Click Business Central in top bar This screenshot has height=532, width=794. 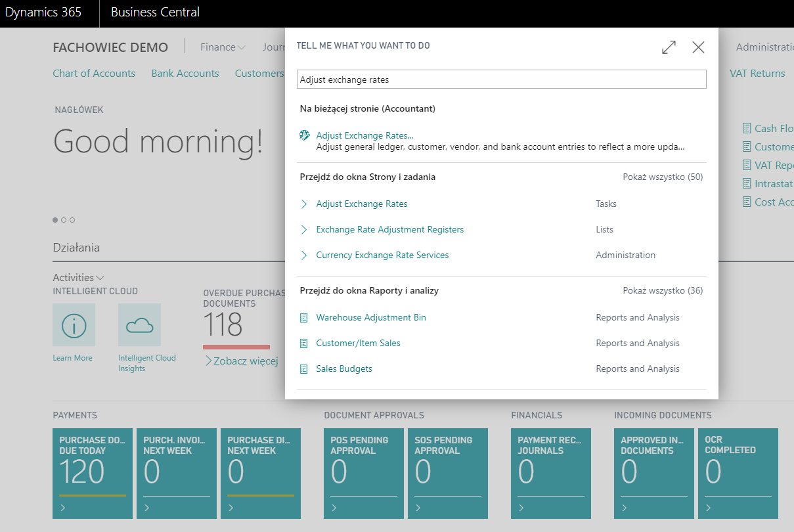(156, 12)
